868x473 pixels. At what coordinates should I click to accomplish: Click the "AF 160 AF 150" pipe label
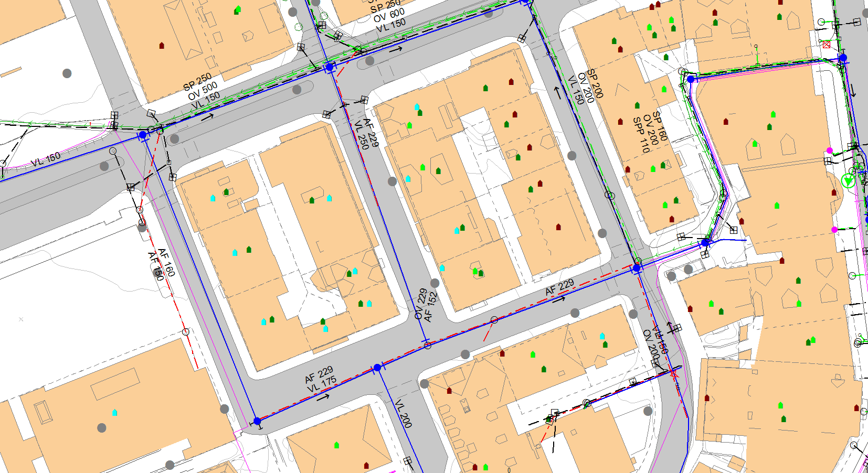point(161,264)
